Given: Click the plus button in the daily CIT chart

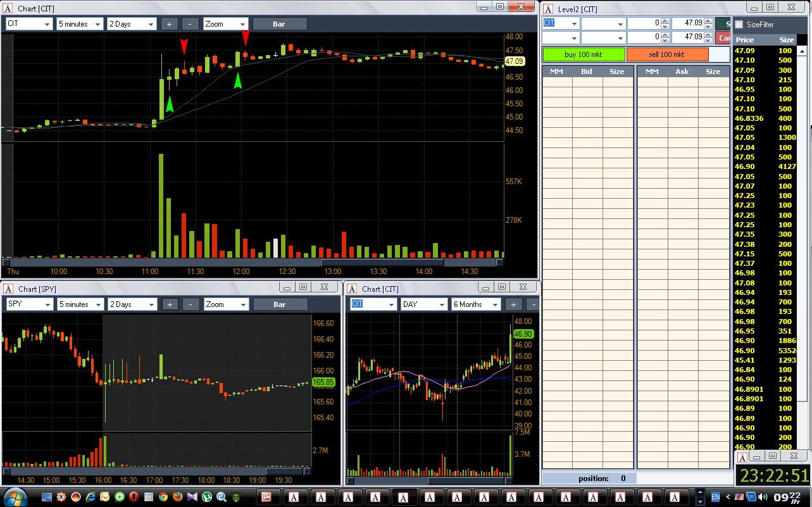Looking at the screenshot, I should pyautogui.click(x=513, y=304).
